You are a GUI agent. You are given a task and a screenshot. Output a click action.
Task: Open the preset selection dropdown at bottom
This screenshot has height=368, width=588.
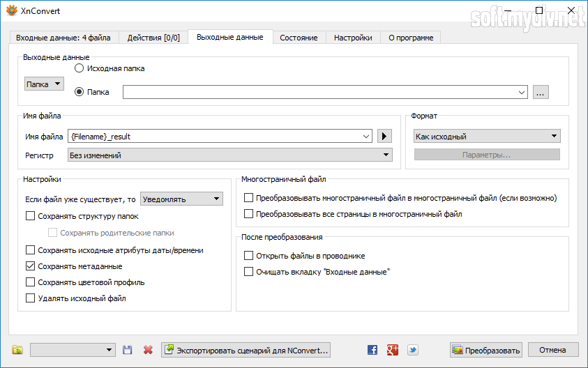(x=73, y=350)
